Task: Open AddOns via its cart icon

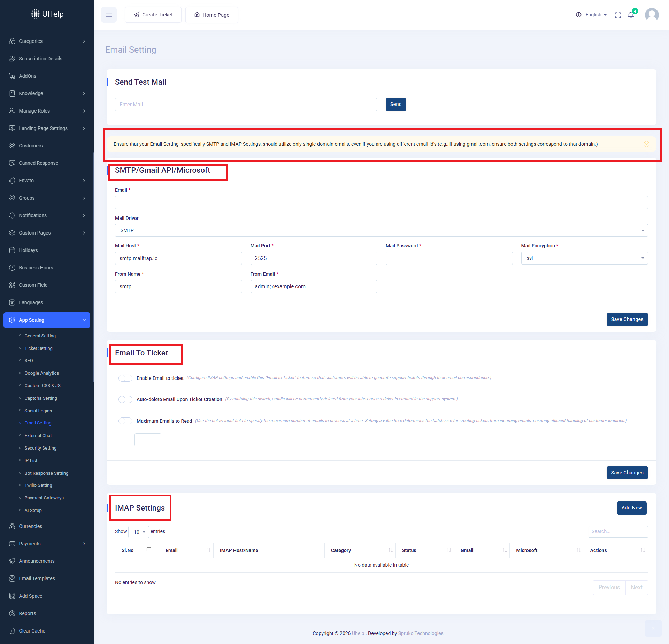Action: (12, 76)
